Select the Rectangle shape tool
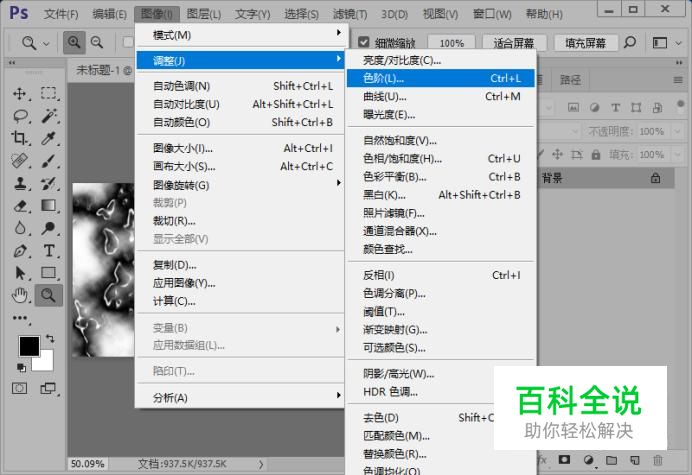 pos(49,273)
